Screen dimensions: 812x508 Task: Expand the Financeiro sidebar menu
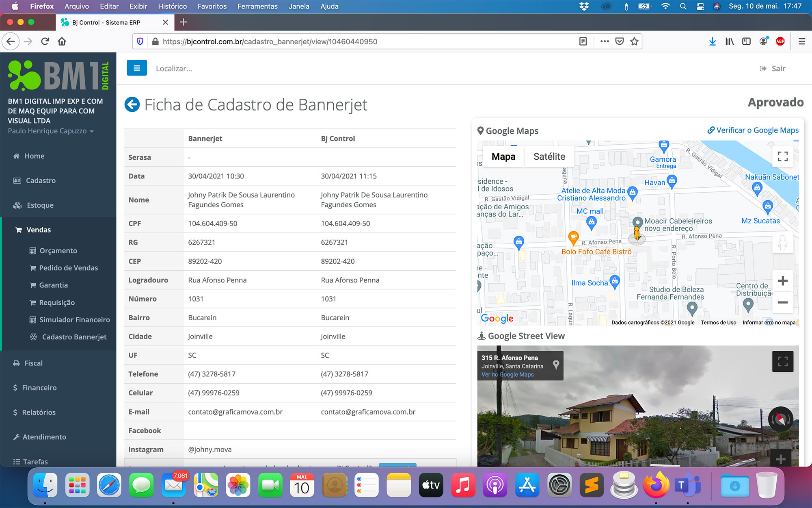point(39,388)
